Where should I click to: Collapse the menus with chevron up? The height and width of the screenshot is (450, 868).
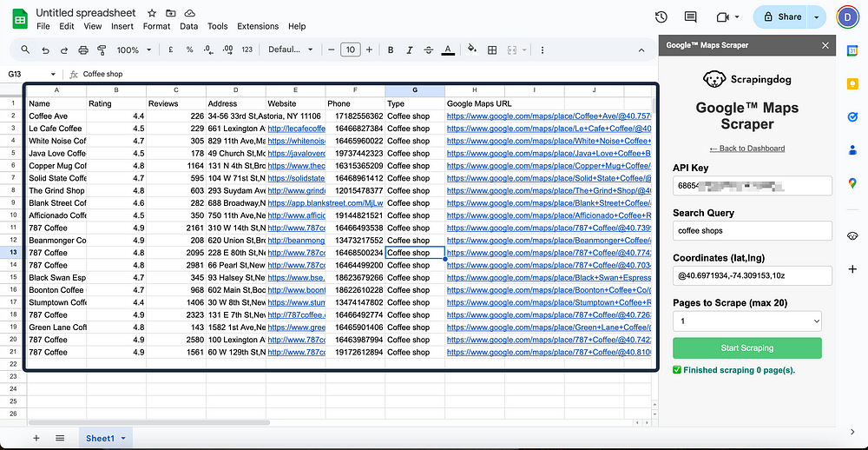pos(641,50)
